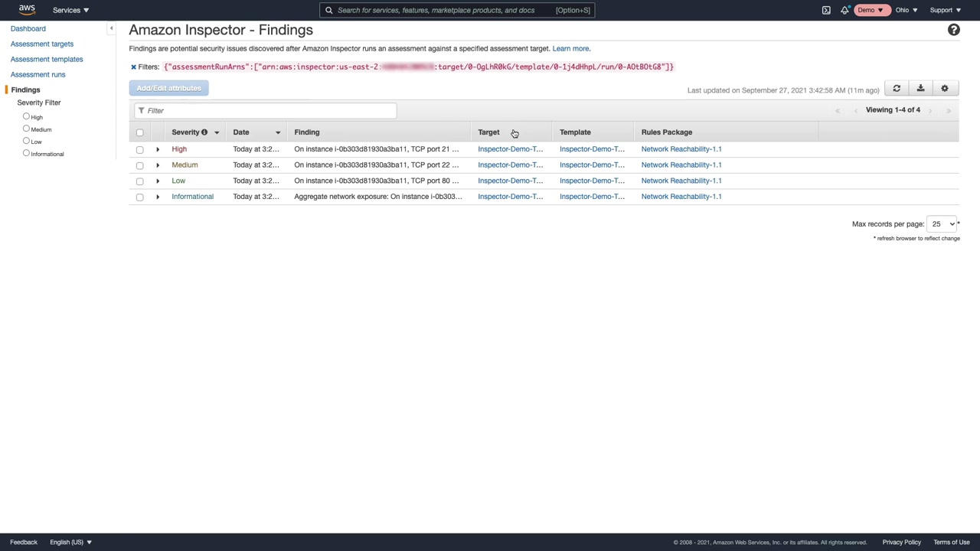The image size is (980, 551).
Task: Open Findings in sidebar
Action: coord(25,90)
